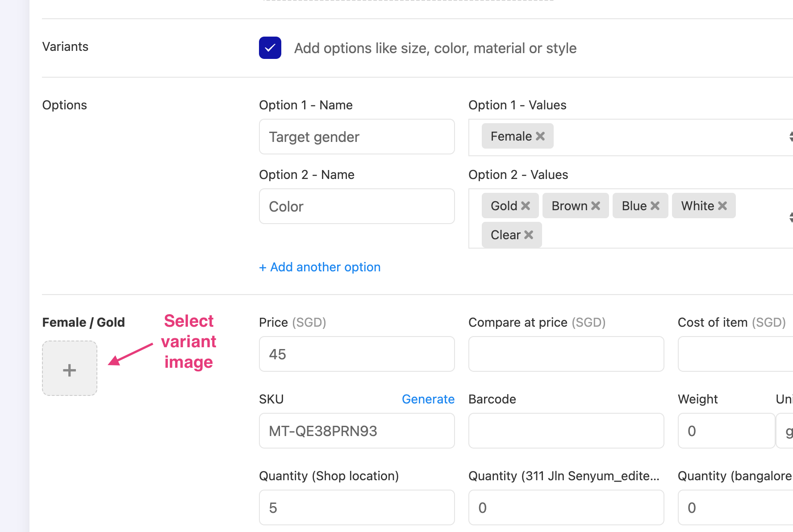Remove the Clear color tag

click(x=529, y=235)
